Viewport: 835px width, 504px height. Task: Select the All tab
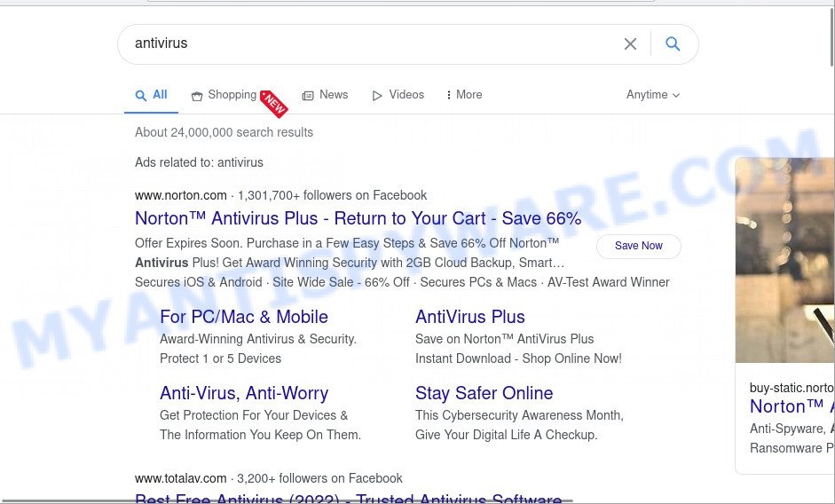[151, 95]
